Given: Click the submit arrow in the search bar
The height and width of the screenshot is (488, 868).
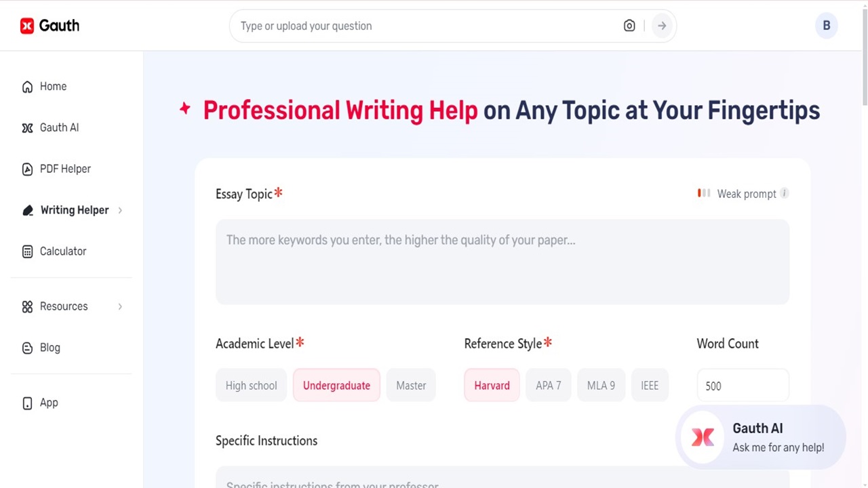Looking at the screenshot, I should point(661,26).
